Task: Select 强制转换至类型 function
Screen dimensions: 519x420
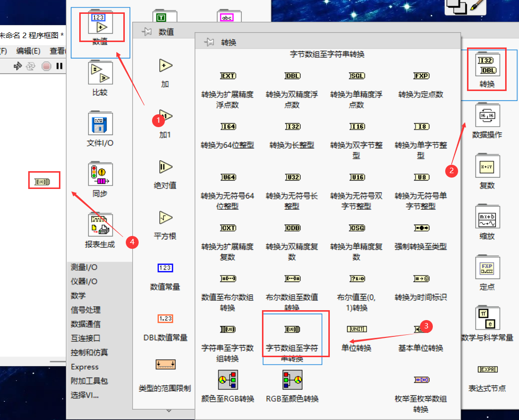Action: pyautogui.click(x=421, y=228)
